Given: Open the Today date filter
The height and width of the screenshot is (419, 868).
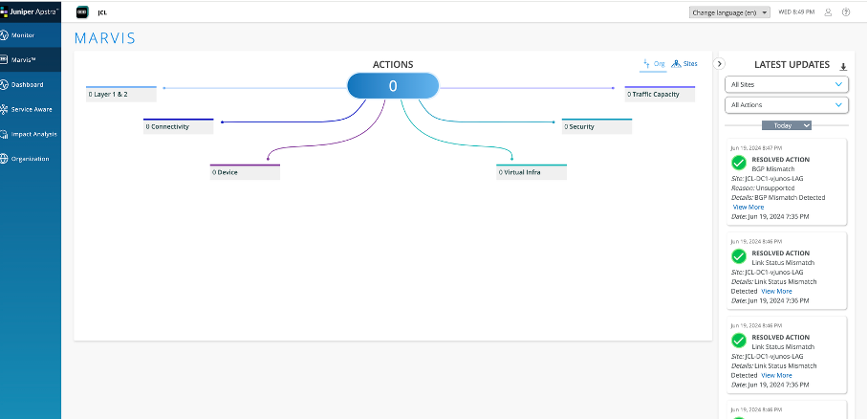Looking at the screenshot, I should [x=786, y=125].
